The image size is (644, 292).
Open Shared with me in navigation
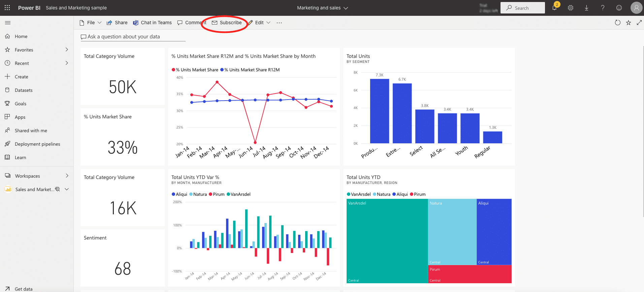click(31, 131)
